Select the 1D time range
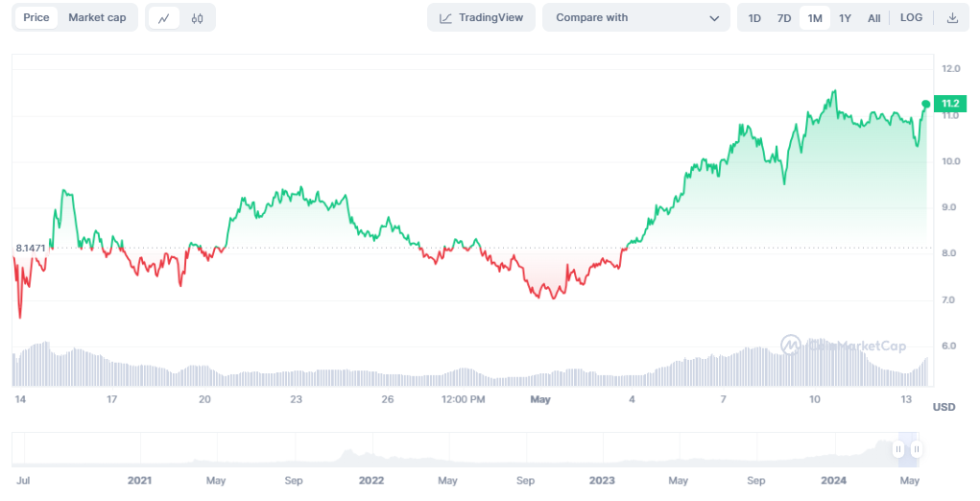Screen dimensions: 980x501 pos(754,18)
